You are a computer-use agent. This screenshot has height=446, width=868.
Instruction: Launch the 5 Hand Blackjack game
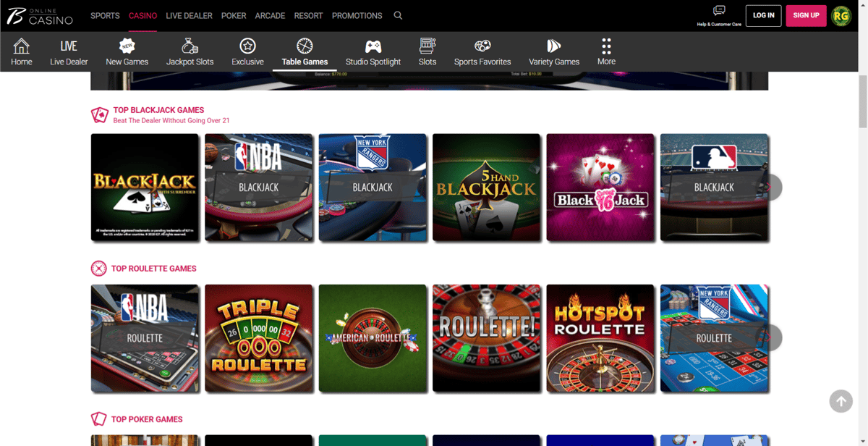[x=486, y=188]
